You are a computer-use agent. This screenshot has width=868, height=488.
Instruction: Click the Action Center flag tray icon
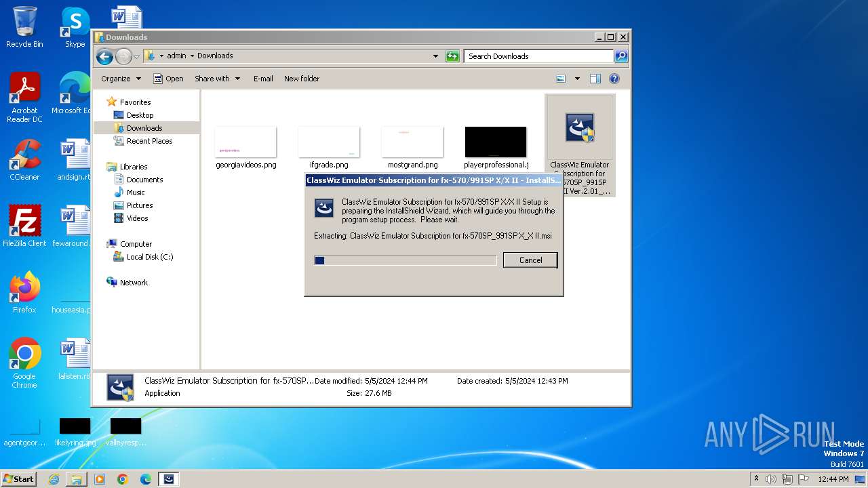804,479
